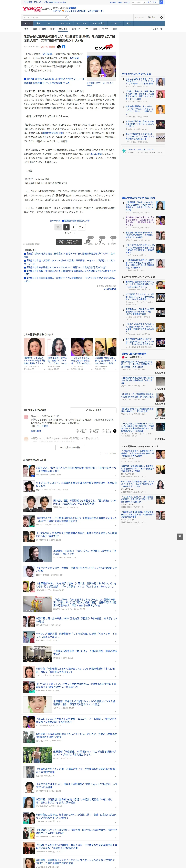Click the Yahoo! JAPAN news logo
186x868 pixels.
pos(37,9)
